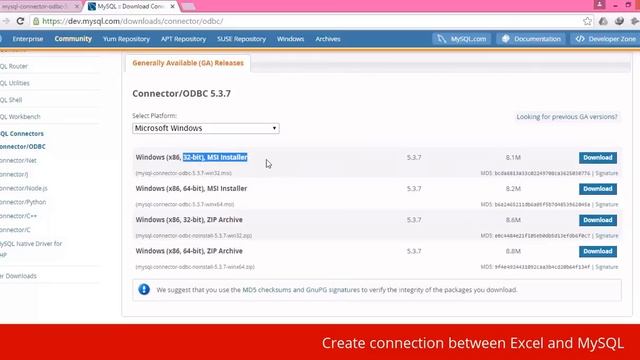Select Connector/Node.js in the sidebar
Viewport: 640px width, 360px height.
(x=24, y=188)
